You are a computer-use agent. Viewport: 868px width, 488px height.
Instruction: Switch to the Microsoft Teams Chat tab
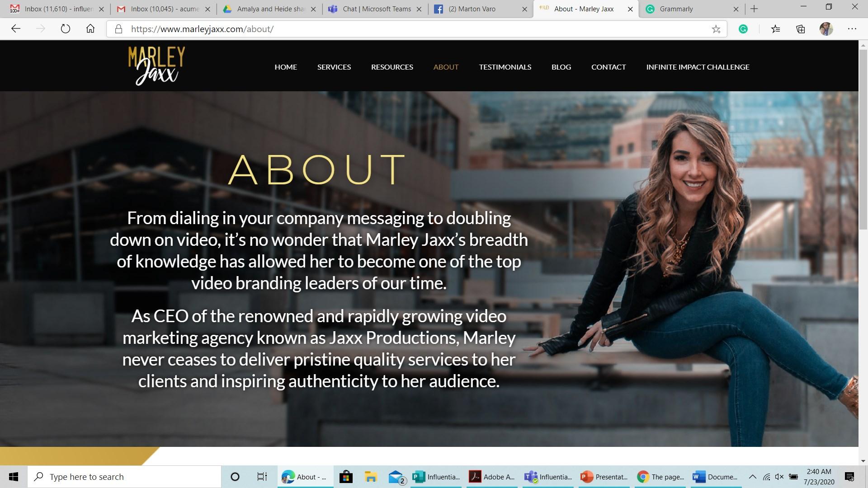(x=375, y=9)
